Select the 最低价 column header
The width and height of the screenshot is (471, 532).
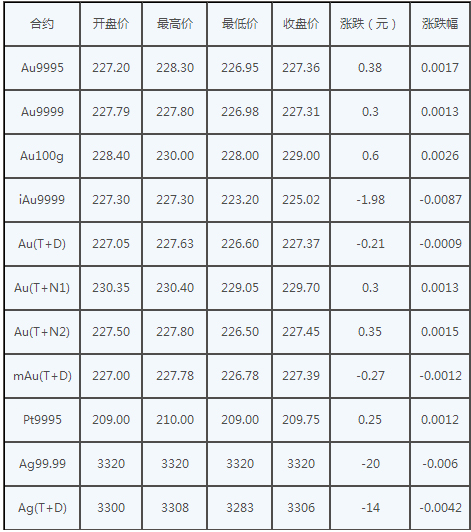coord(240,24)
